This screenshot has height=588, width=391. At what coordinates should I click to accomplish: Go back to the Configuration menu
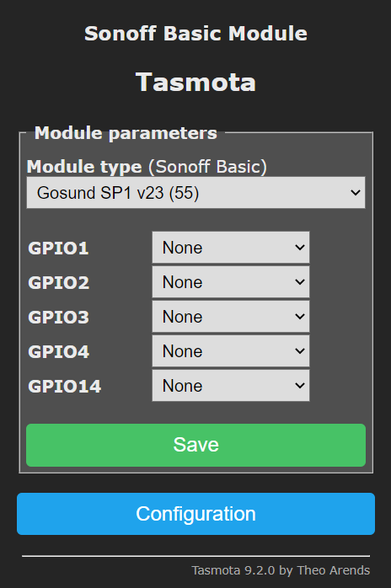click(x=195, y=514)
